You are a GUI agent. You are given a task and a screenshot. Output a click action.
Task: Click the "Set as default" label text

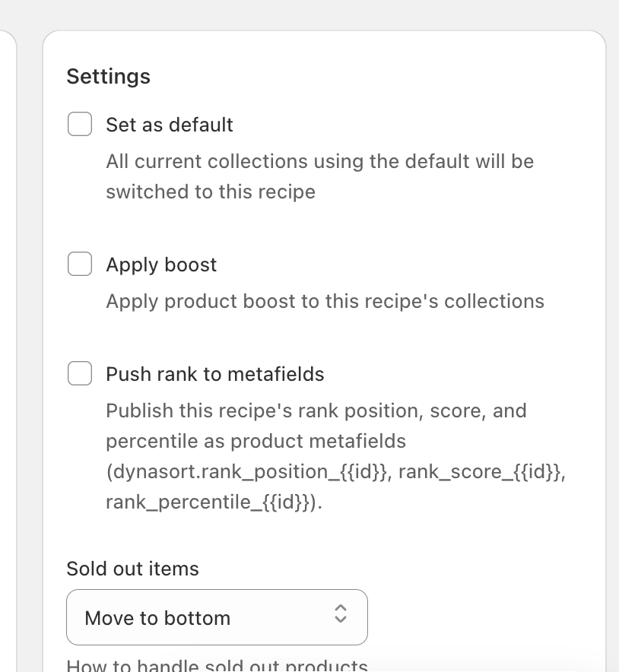point(169,125)
